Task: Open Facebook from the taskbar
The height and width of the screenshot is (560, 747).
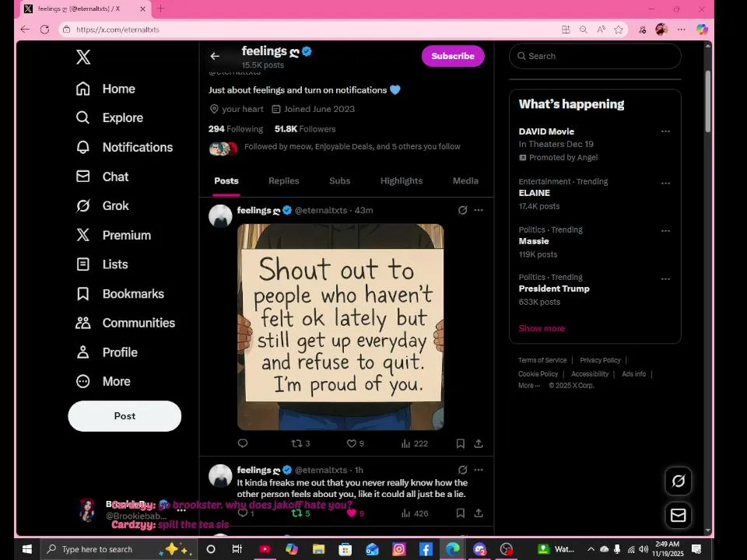Action: [x=426, y=549]
